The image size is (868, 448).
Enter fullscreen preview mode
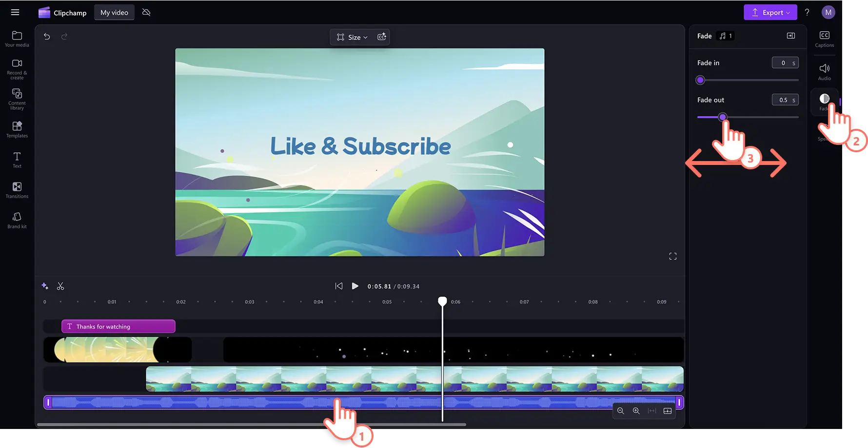pos(673,256)
